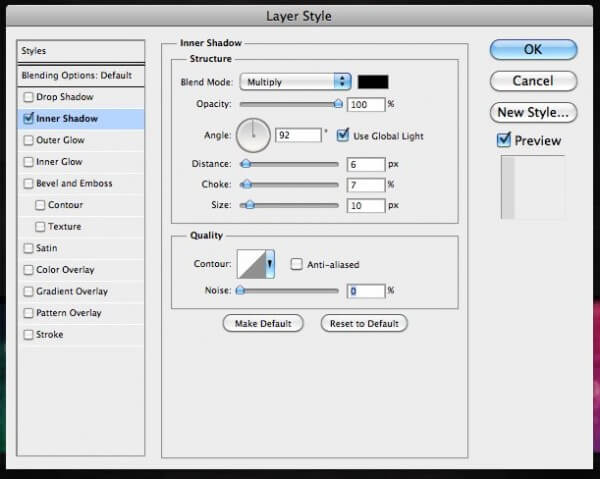
Task: Enable Bevel and Emboss checkbox
Action: tap(28, 183)
